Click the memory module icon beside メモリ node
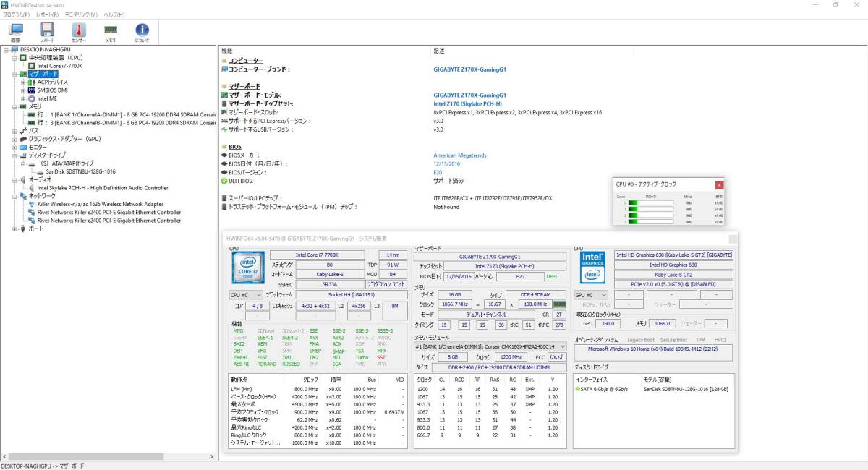 tap(24, 106)
